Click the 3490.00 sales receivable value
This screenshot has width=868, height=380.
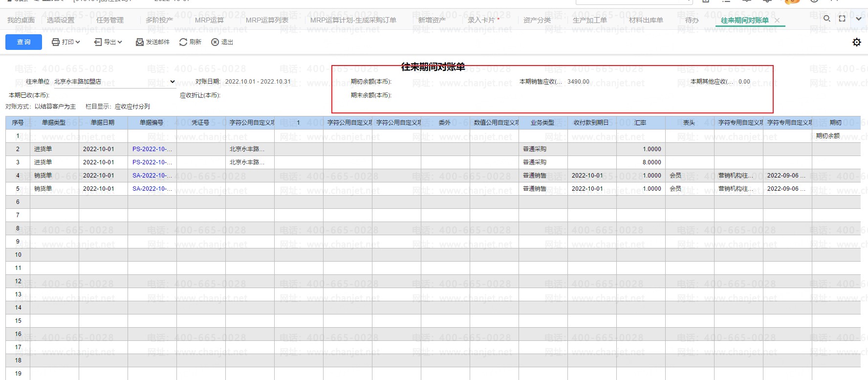point(578,82)
